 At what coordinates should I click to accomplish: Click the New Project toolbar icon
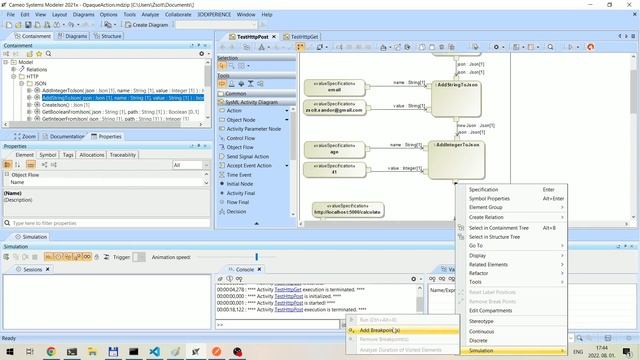point(9,25)
